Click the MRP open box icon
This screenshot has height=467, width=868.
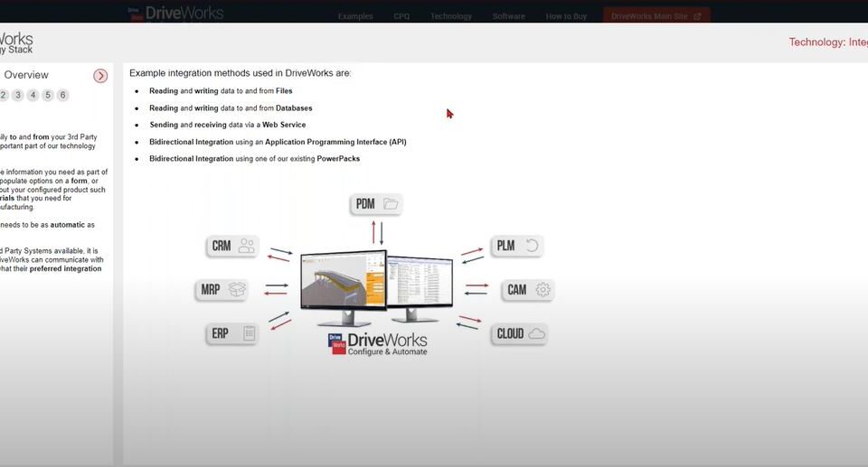tap(237, 290)
